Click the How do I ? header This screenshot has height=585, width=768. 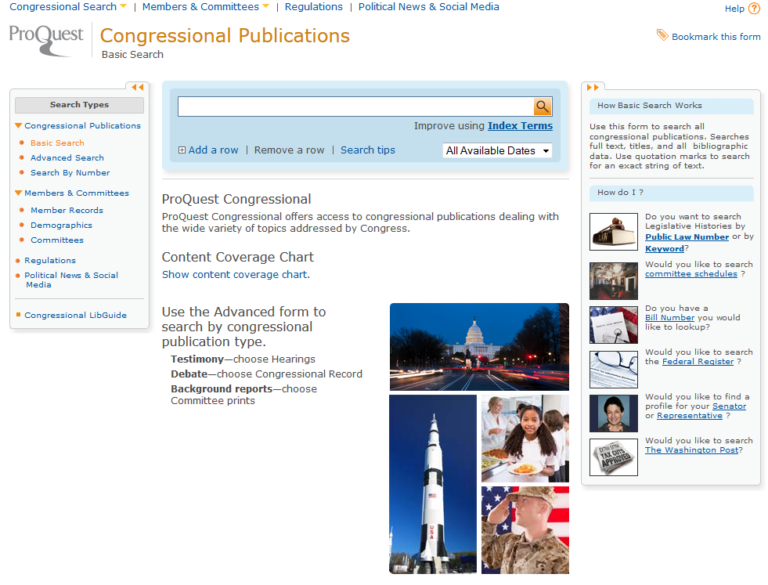click(672, 193)
